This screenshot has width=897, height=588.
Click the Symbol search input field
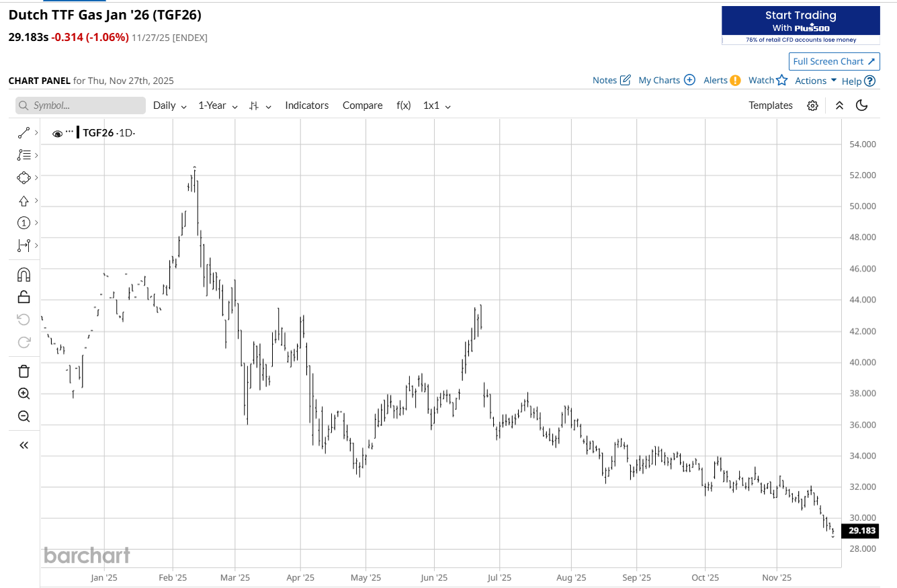81,106
